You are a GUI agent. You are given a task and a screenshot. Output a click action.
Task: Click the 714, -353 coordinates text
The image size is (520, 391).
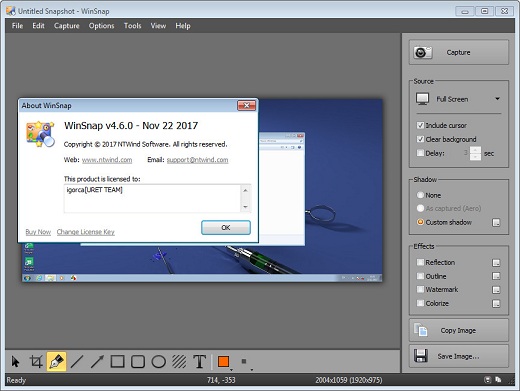pos(221,380)
